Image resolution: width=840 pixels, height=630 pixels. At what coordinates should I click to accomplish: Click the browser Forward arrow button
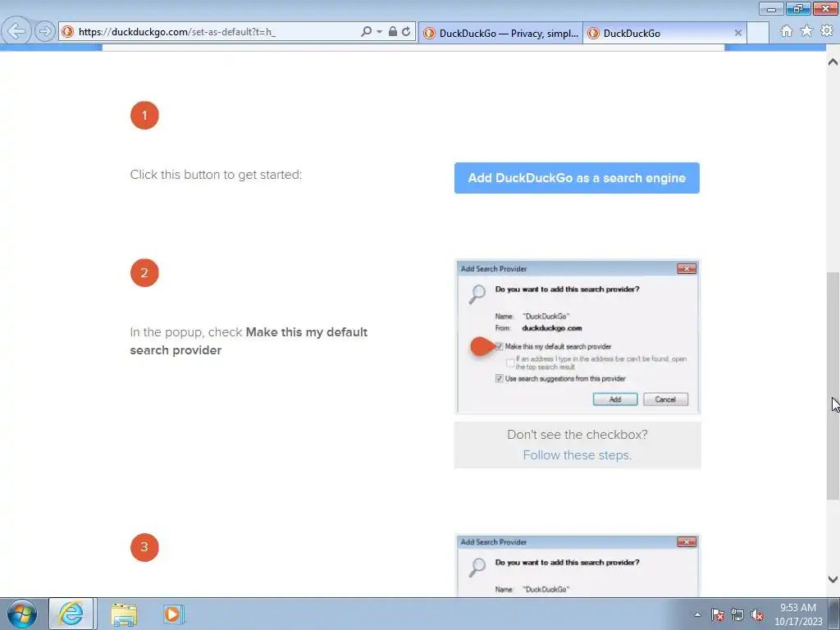(45, 31)
